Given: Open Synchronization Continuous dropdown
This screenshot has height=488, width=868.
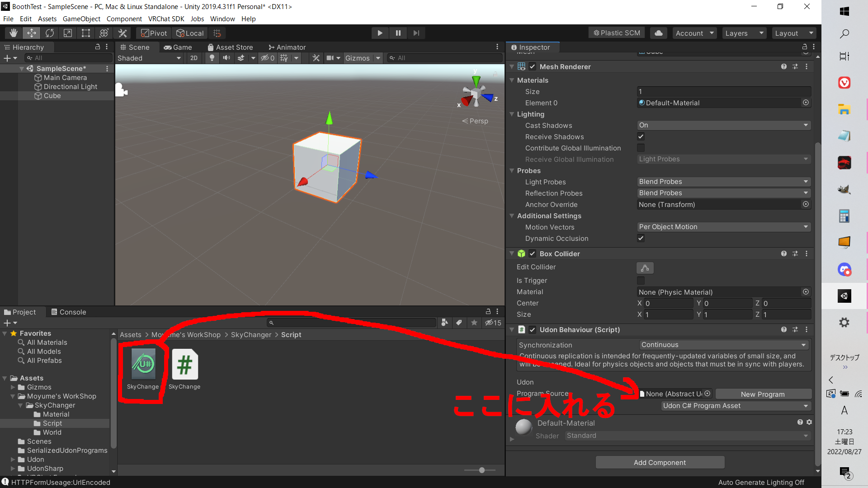Looking at the screenshot, I should click(x=724, y=345).
